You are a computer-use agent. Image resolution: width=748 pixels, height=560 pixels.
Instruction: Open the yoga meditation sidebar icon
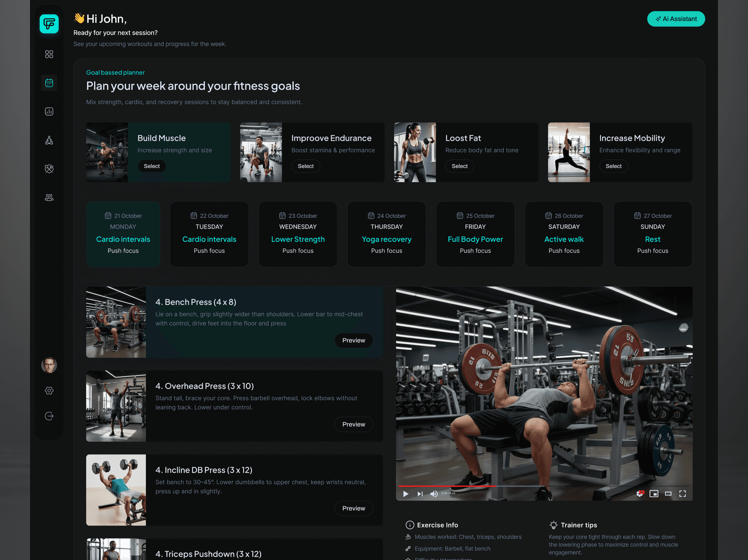pyautogui.click(x=49, y=140)
